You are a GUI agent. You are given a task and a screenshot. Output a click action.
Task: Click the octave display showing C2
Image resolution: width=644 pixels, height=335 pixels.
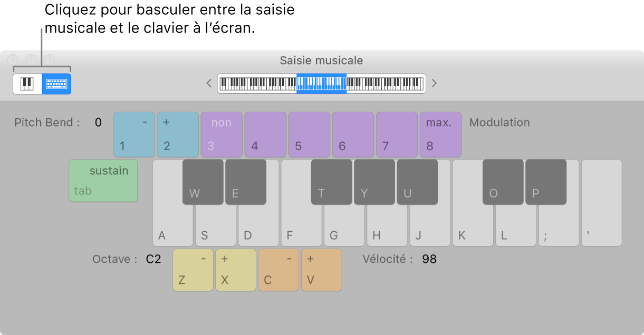pyautogui.click(x=152, y=259)
